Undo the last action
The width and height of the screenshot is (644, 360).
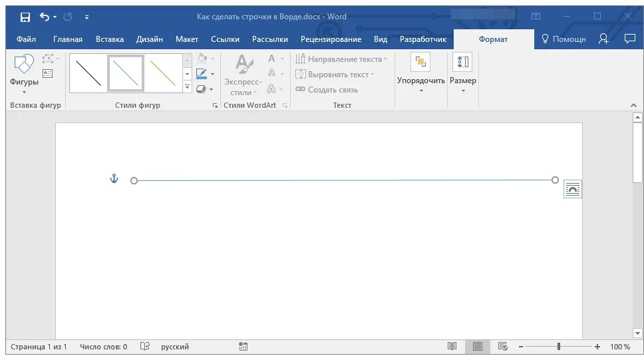tap(45, 17)
